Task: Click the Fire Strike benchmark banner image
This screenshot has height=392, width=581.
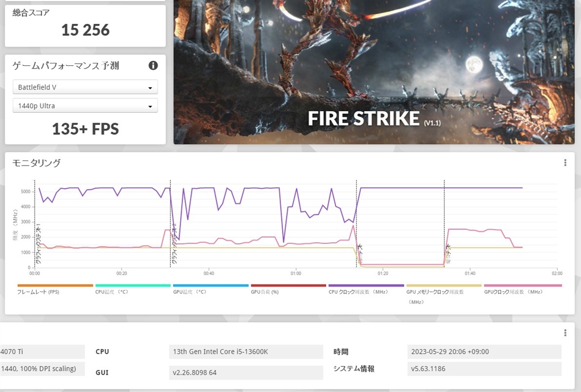Action: 374,72
